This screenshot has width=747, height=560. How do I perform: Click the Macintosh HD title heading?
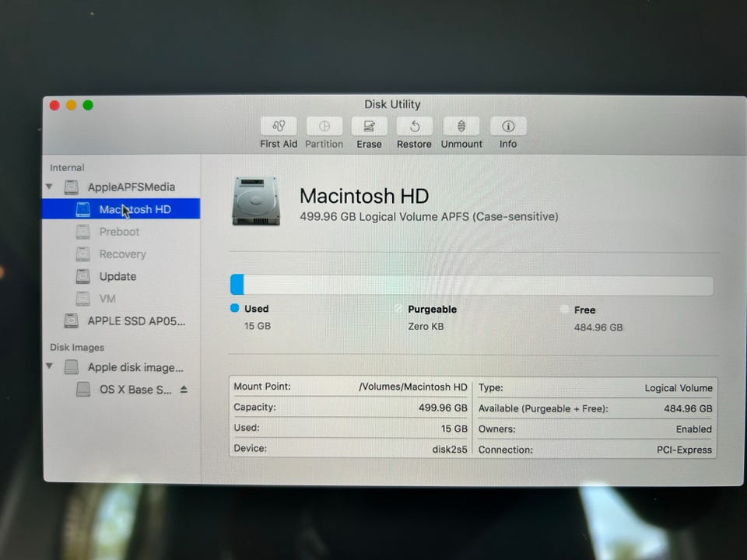click(x=364, y=196)
